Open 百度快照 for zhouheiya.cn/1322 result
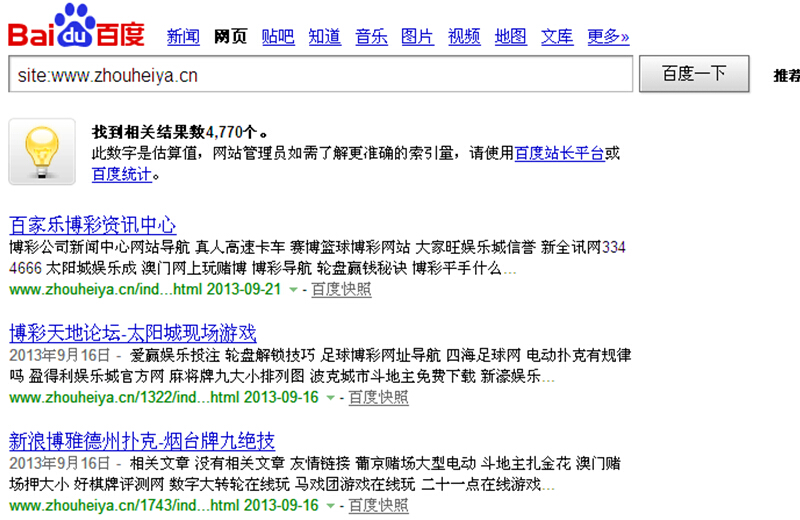 pyautogui.click(x=379, y=398)
